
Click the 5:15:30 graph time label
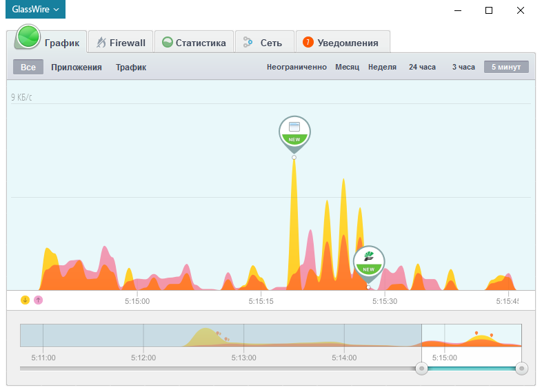point(385,301)
